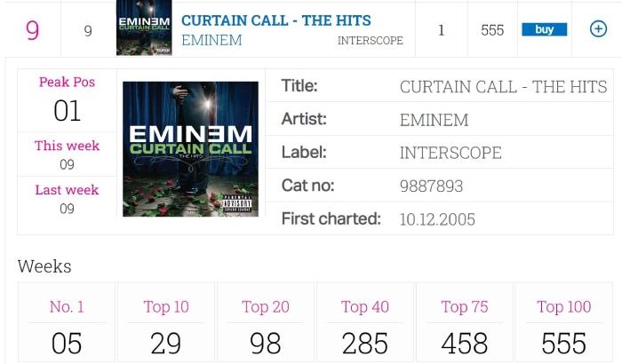Viewport: 622px width, 364px height.
Task: Open the Eminem artist link
Action: click(x=211, y=40)
